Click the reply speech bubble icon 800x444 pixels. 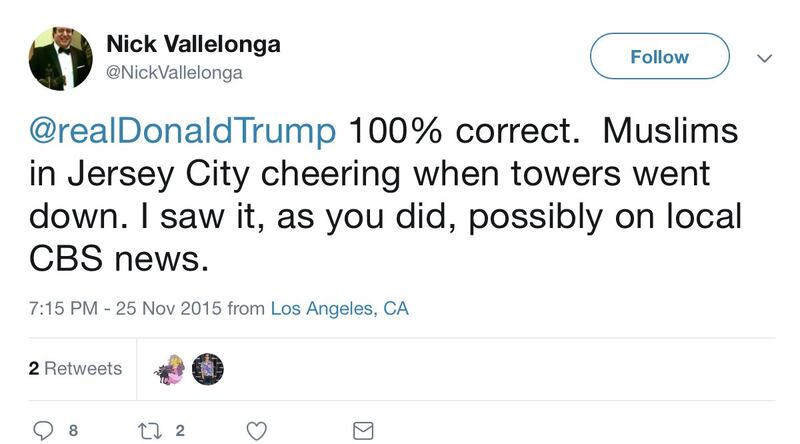43,431
